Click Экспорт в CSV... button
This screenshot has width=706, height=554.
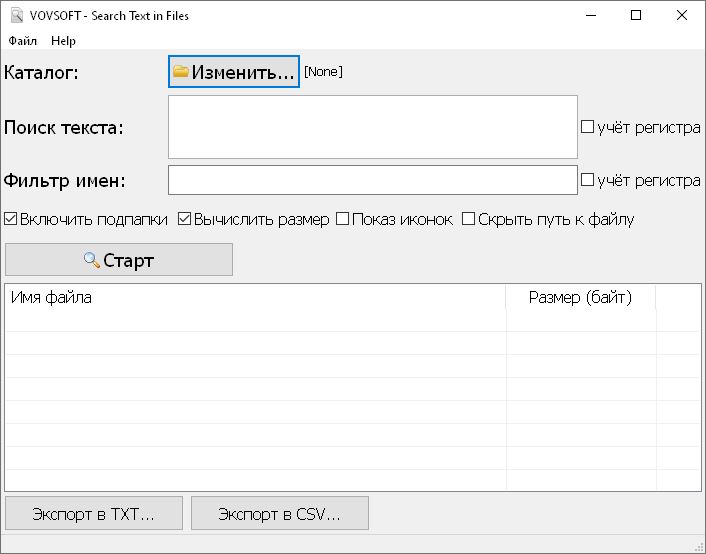280,513
